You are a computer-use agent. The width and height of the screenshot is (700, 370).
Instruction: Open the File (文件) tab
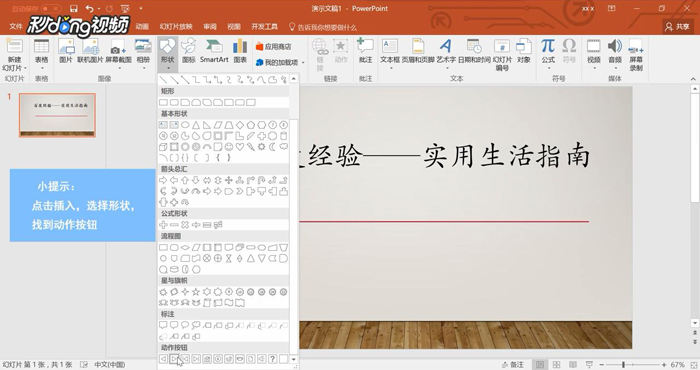16,27
